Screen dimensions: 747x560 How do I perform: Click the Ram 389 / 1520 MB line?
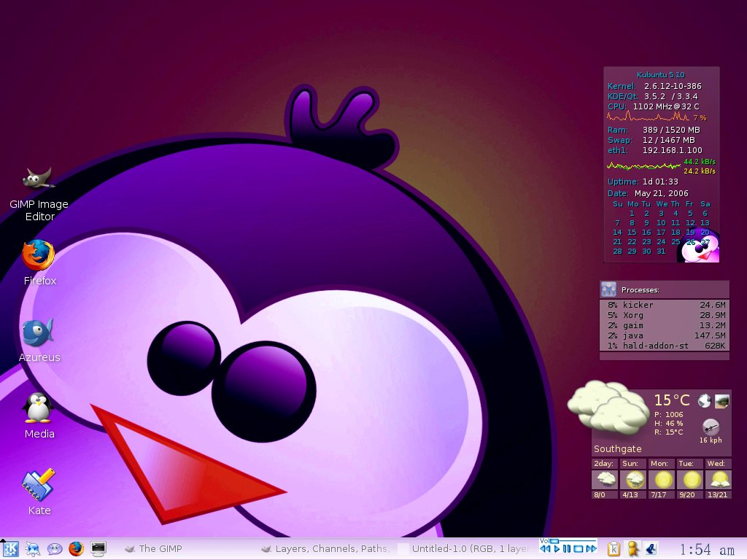tap(654, 130)
